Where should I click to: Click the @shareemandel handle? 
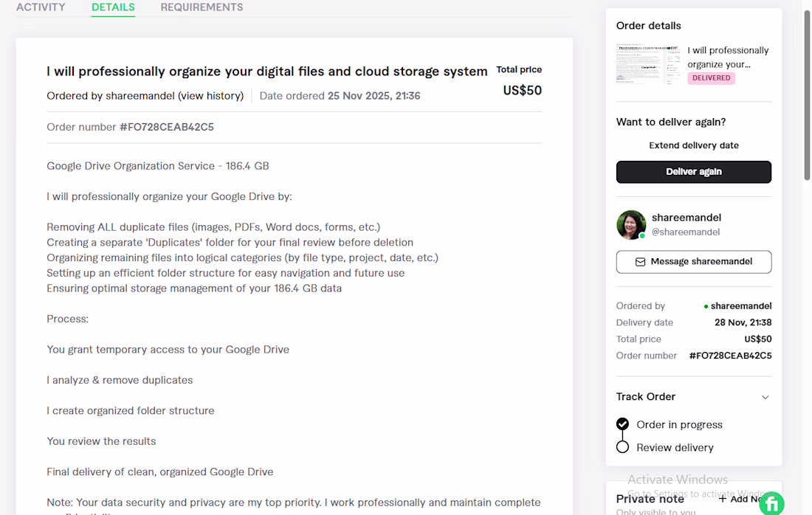(x=685, y=232)
